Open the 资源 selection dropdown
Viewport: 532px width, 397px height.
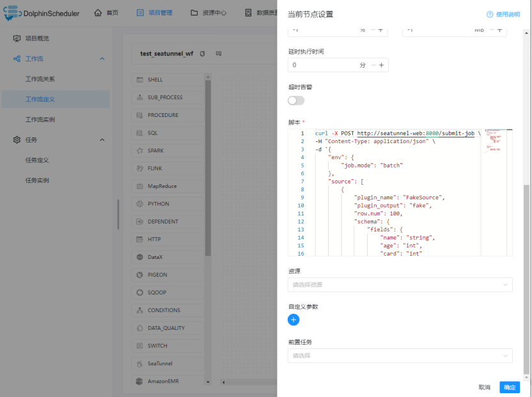point(400,284)
